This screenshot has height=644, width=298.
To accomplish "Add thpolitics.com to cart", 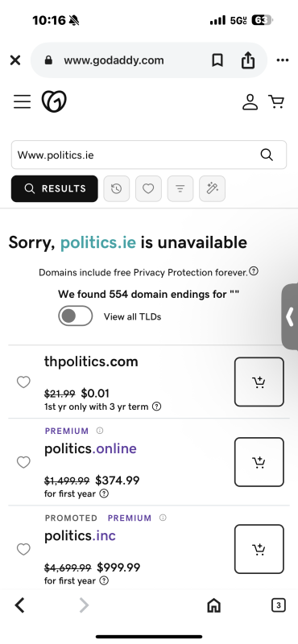I will click(x=259, y=382).
